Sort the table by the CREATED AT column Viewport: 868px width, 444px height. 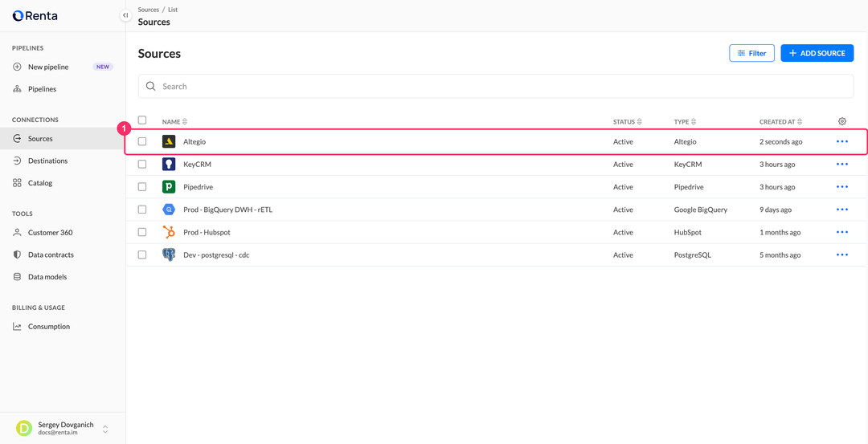point(780,122)
